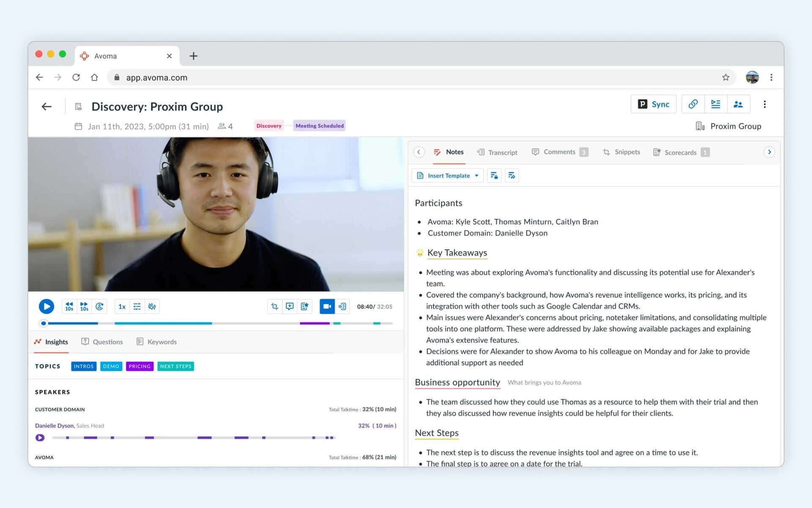
Task: Go back with the arrow beside title
Action: [47, 107]
